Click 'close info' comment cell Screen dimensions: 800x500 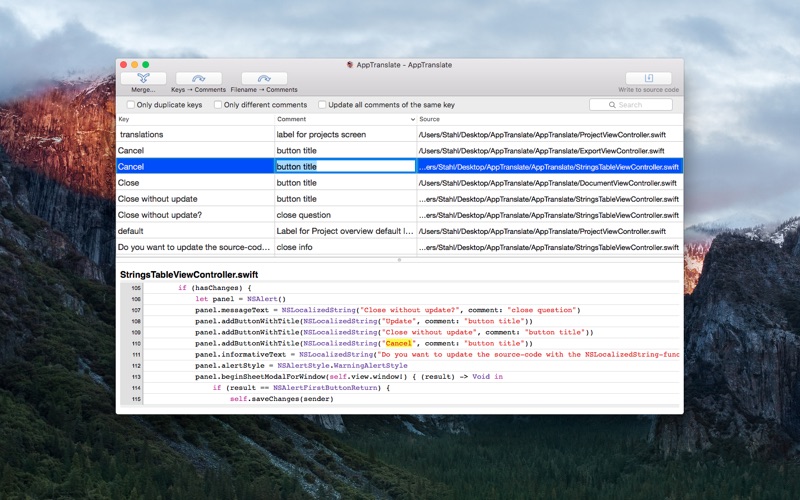(345, 247)
